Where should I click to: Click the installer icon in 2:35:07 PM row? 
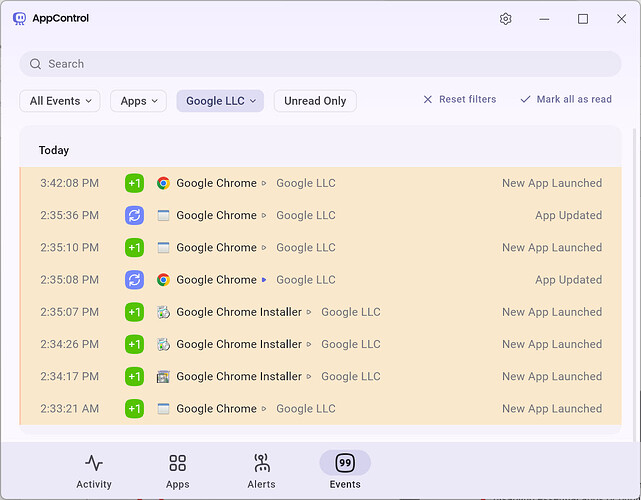pyautogui.click(x=163, y=312)
